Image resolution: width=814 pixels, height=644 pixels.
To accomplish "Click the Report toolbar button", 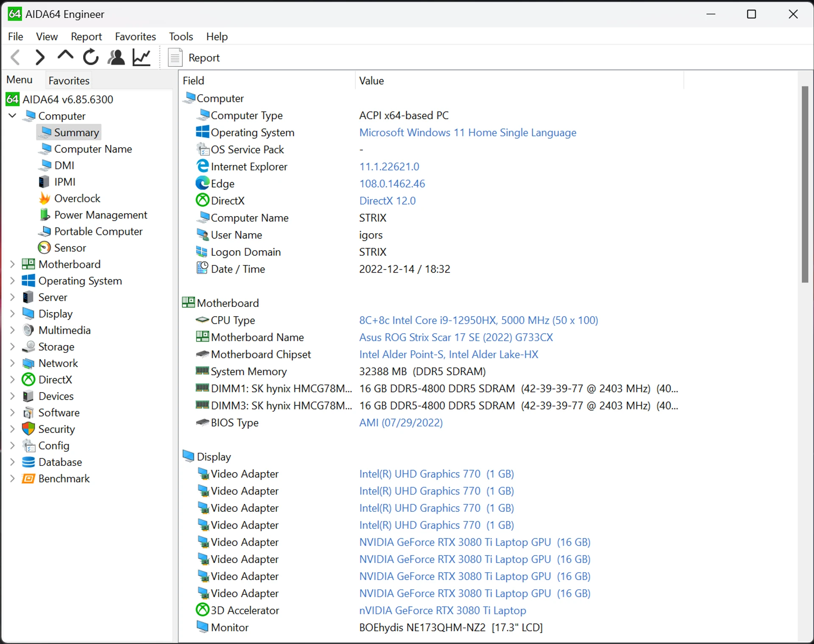I will coord(194,58).
